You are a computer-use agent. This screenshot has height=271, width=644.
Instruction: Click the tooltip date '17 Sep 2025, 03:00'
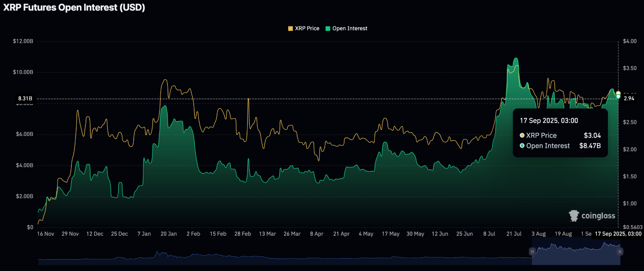click(549, 121)
